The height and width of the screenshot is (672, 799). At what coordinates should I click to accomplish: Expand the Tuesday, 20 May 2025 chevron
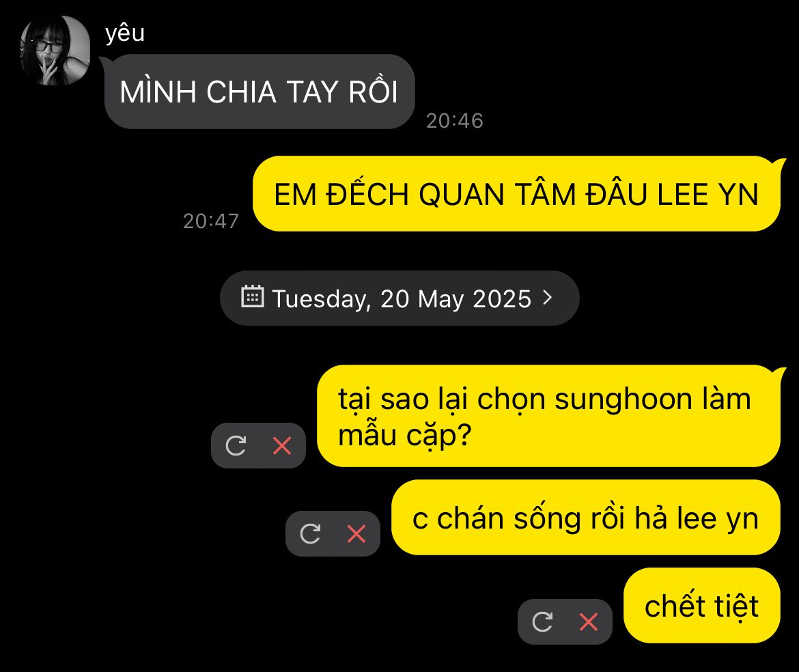coord(548,297)
